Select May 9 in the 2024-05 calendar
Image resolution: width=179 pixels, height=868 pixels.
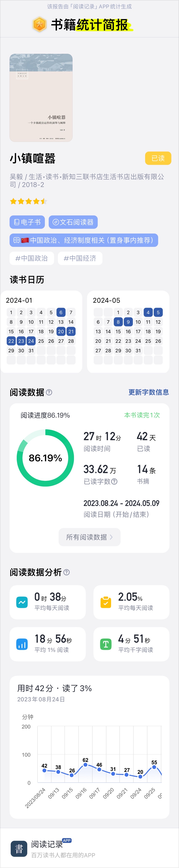point(128,322)
